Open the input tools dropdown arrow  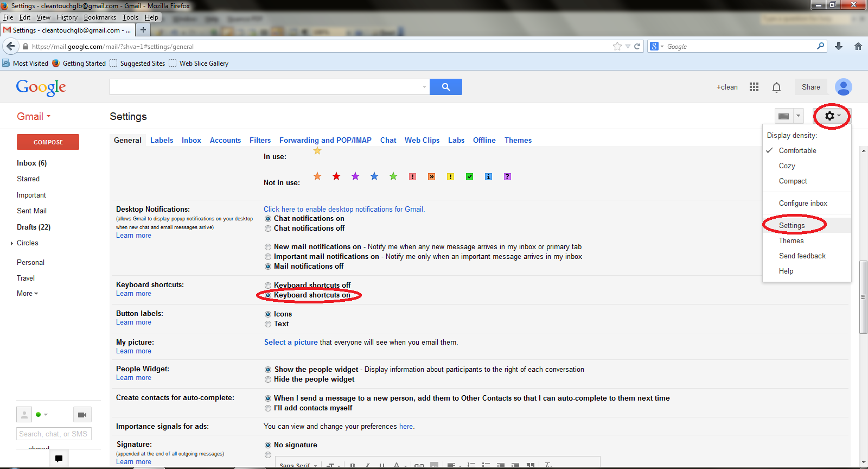(x=798, y=116)
